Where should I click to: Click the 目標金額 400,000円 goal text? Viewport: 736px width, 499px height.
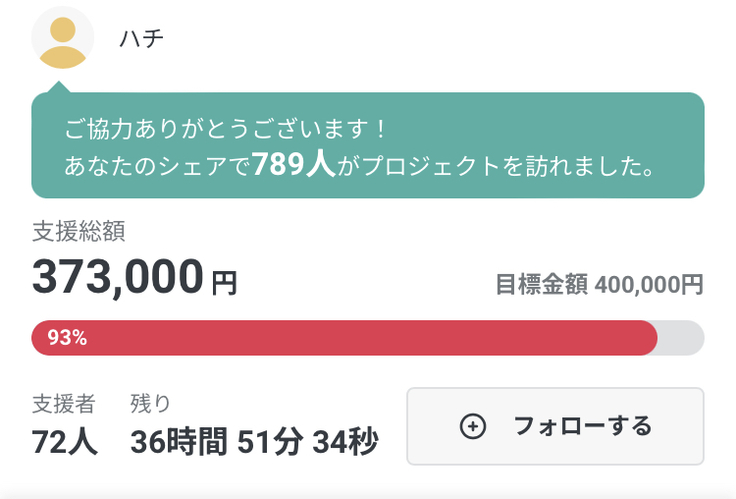(x=599, y=284)
